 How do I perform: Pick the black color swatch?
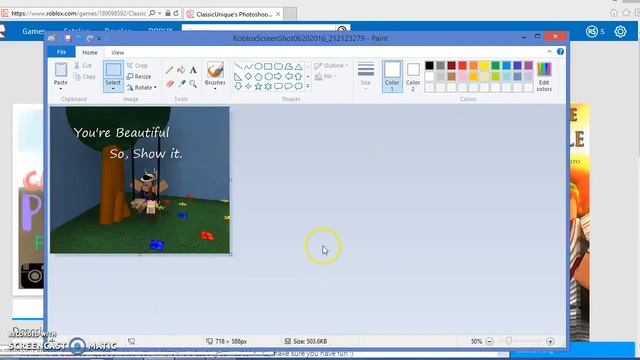point(429,65)
